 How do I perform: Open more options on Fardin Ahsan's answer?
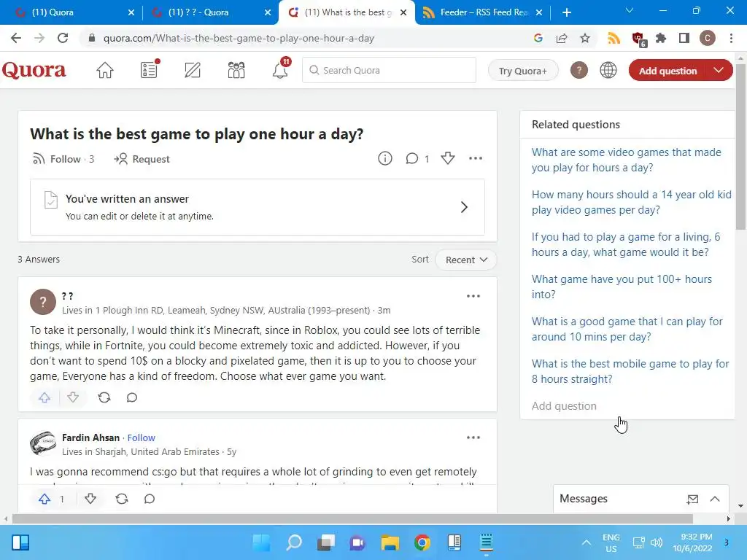coord(473,437)
